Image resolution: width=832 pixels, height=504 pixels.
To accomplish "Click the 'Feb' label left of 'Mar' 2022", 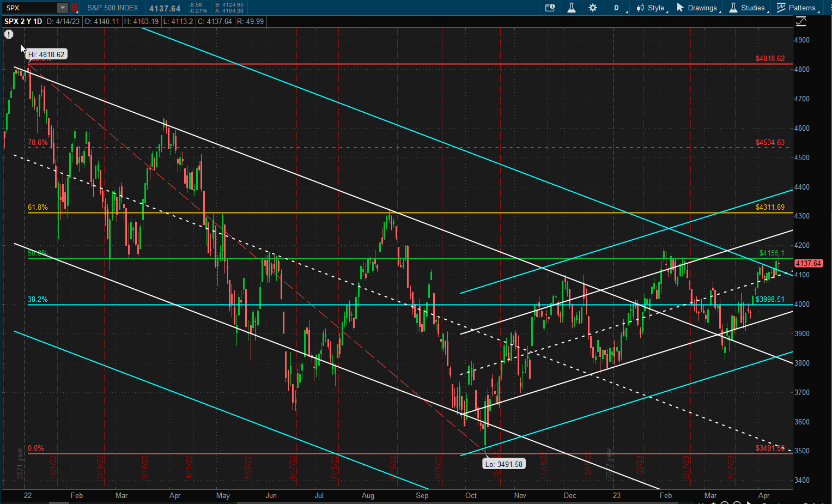I will tap(77, 496).
